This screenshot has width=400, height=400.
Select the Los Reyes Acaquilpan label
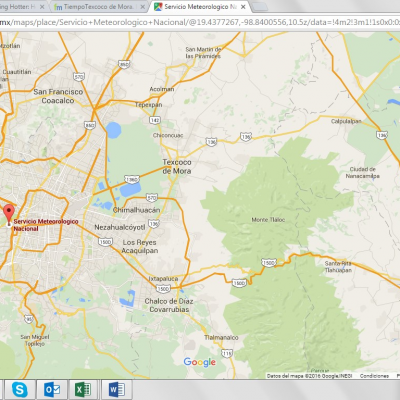click(x=140, y=246)
